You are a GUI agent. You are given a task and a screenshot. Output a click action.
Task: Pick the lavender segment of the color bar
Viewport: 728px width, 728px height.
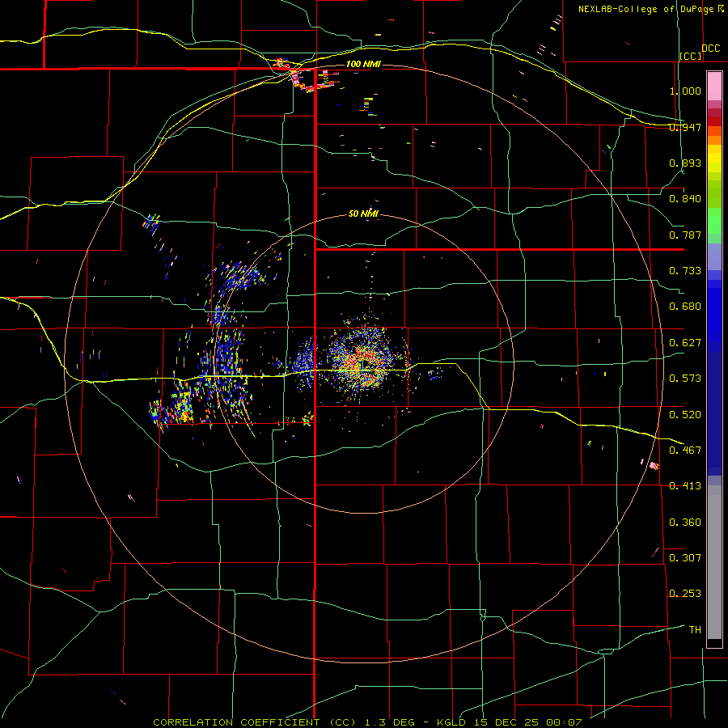(x=714, y=256)
